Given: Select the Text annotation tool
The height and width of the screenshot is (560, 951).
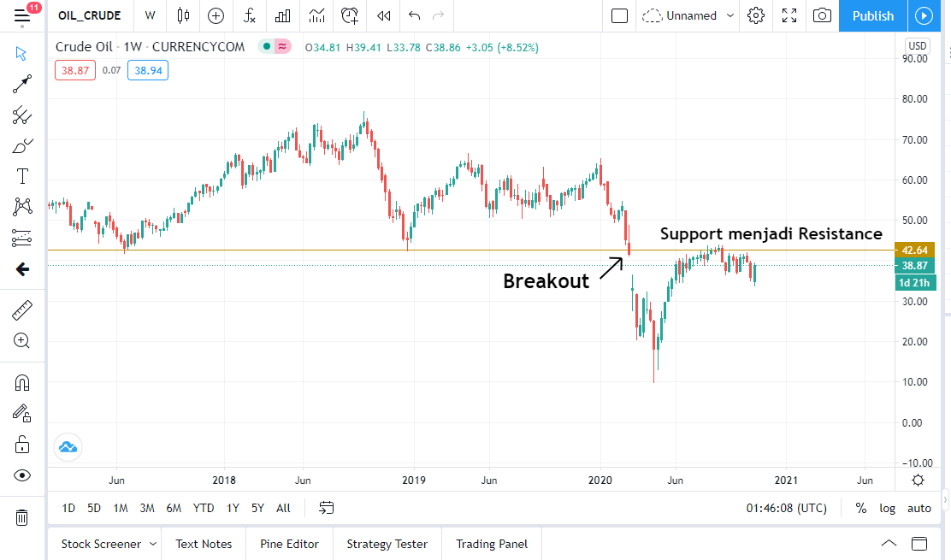Looking at the screenshot, I should click(22, 176).
